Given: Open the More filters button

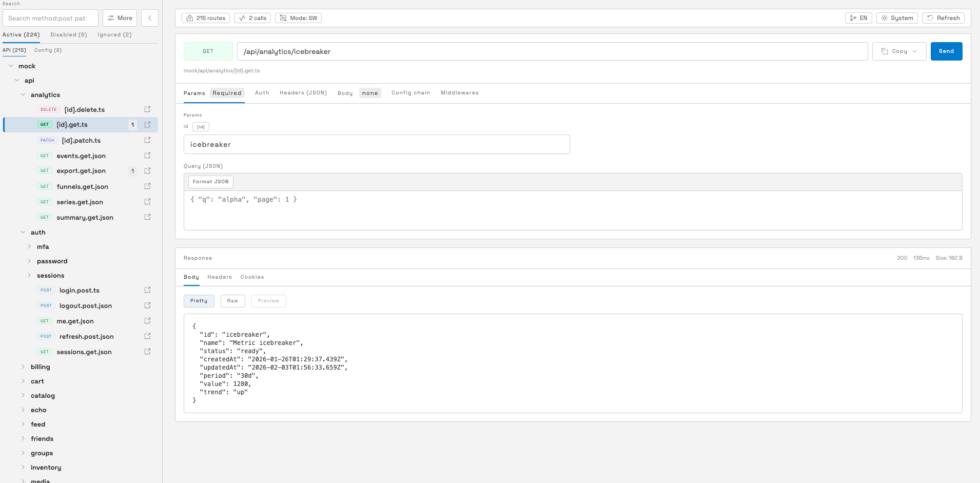Looking at the screenshot, I should click(120, 18).
